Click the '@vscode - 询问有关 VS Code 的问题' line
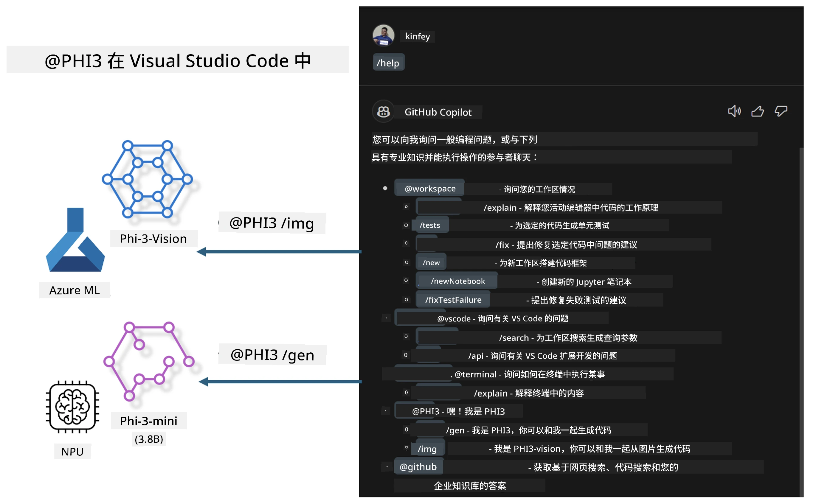819x504 pixels. (502, 318)
